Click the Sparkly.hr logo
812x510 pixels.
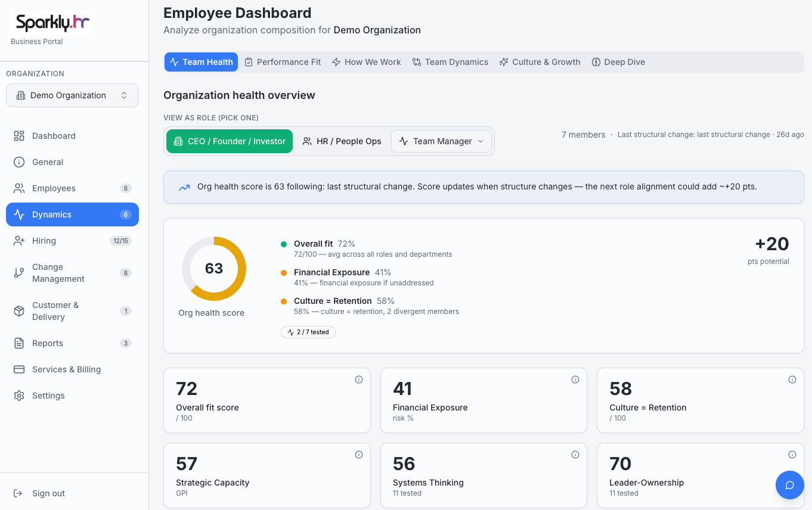(52, 23)
